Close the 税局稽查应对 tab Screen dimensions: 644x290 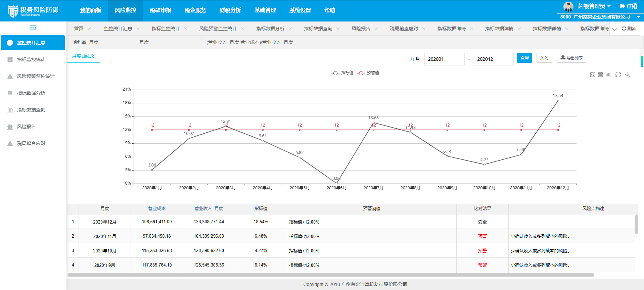click(424, 29)
